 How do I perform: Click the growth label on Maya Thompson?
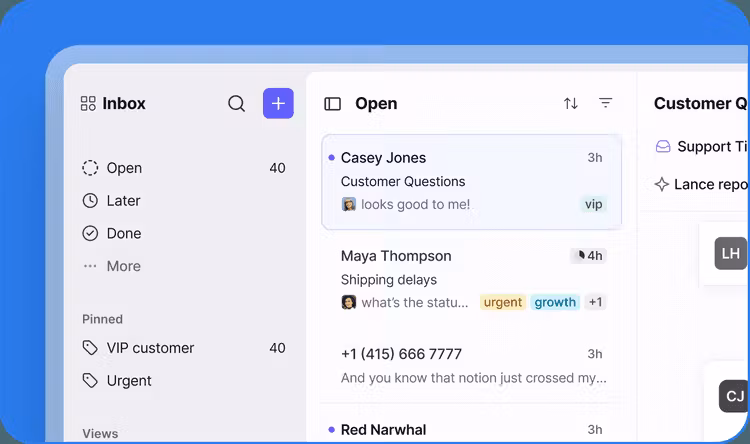pos(554,302)
